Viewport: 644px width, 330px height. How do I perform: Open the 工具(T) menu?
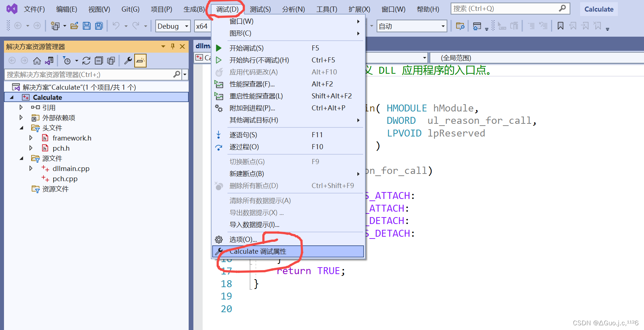(327, 9)
